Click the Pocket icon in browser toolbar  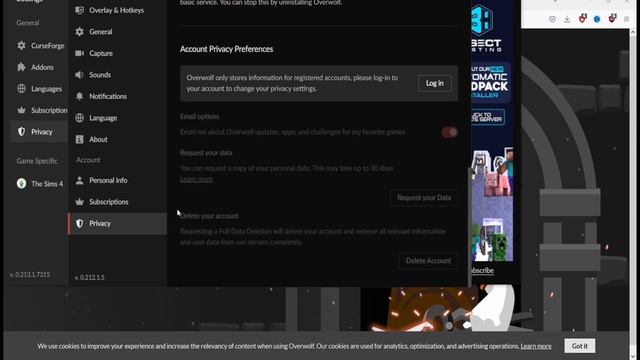tap(552, 19)
